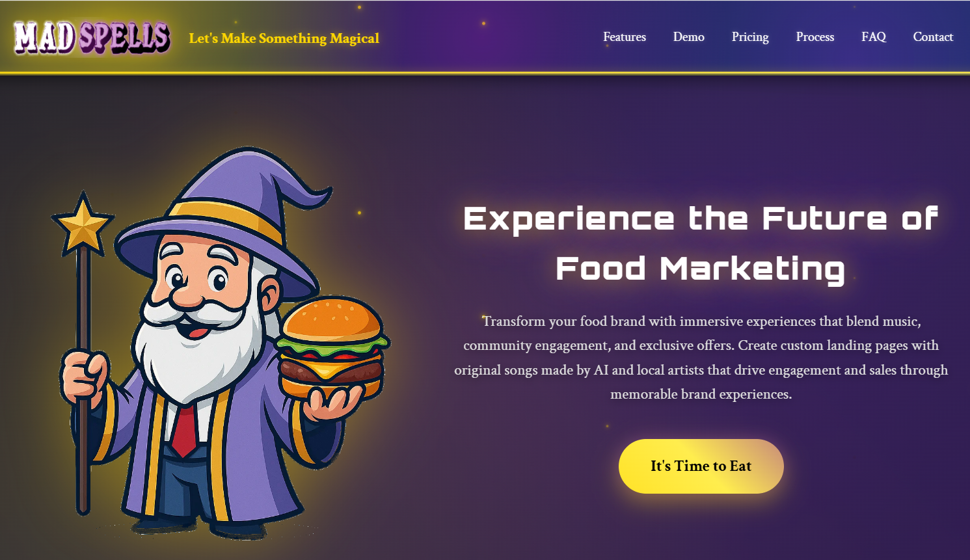This screenshot has height=560, width=970.
Task: Navigate to the Process section
Action: [815, 37]
